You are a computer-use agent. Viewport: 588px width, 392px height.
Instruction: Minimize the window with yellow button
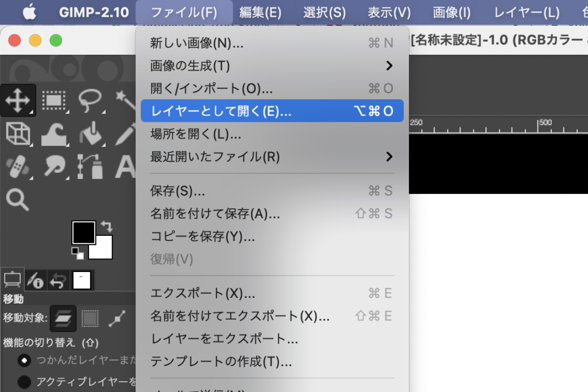pos(35,41)
